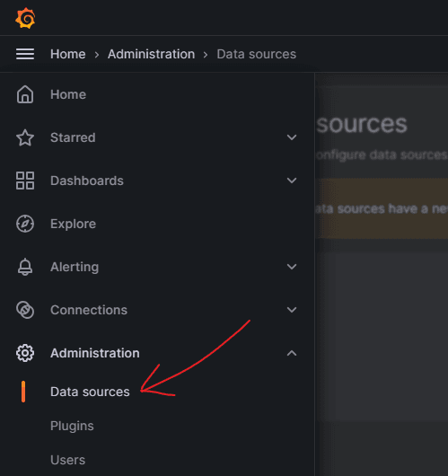448x476 pixels.
Task: Click the Administration gear icon
Action: [25, 353]
